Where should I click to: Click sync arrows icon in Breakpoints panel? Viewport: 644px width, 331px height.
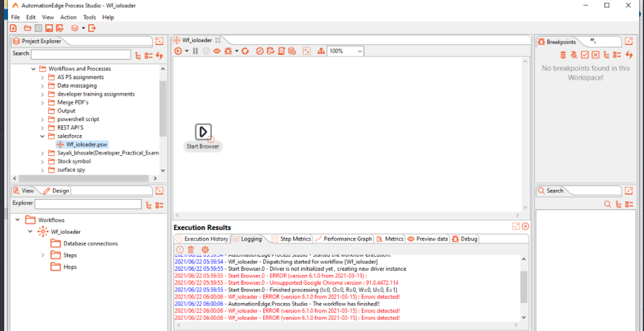pyautogui.click(x=629, y=55)
